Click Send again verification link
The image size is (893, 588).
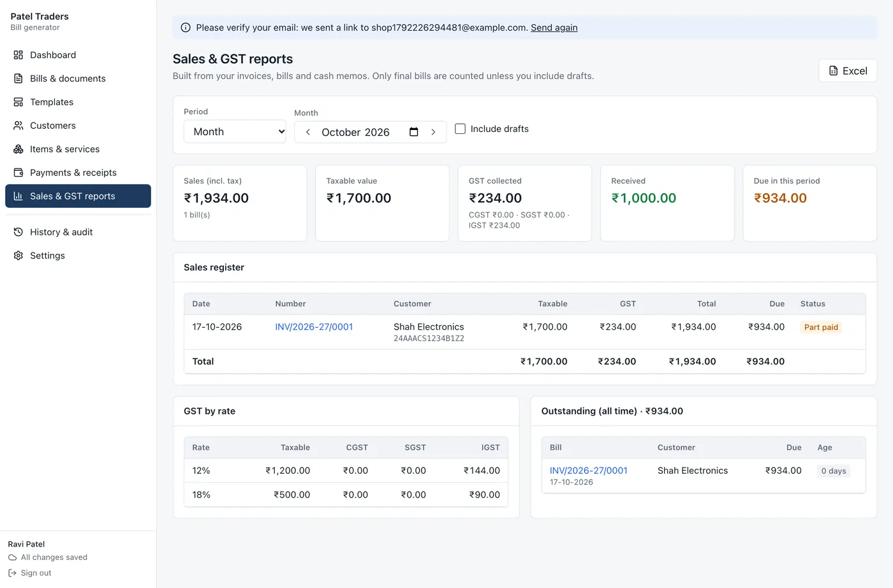point(554,27)
